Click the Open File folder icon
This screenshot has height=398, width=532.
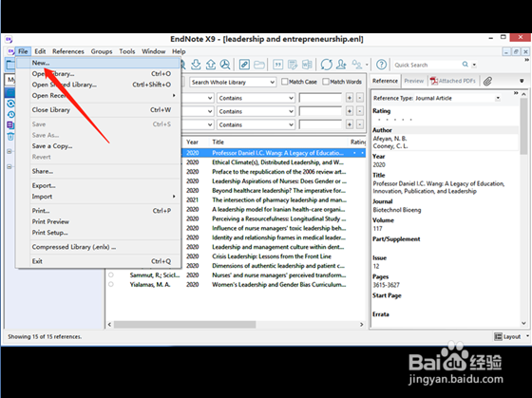click(259, 65)
